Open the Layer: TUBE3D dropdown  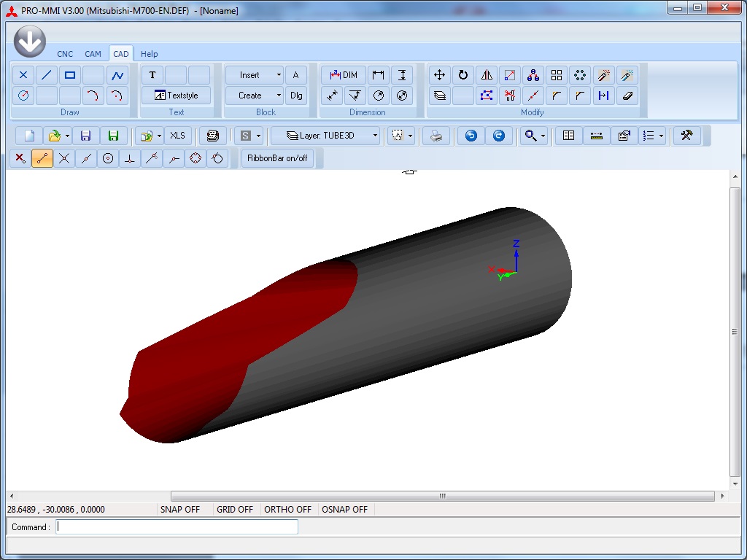[x=325, y=136]
